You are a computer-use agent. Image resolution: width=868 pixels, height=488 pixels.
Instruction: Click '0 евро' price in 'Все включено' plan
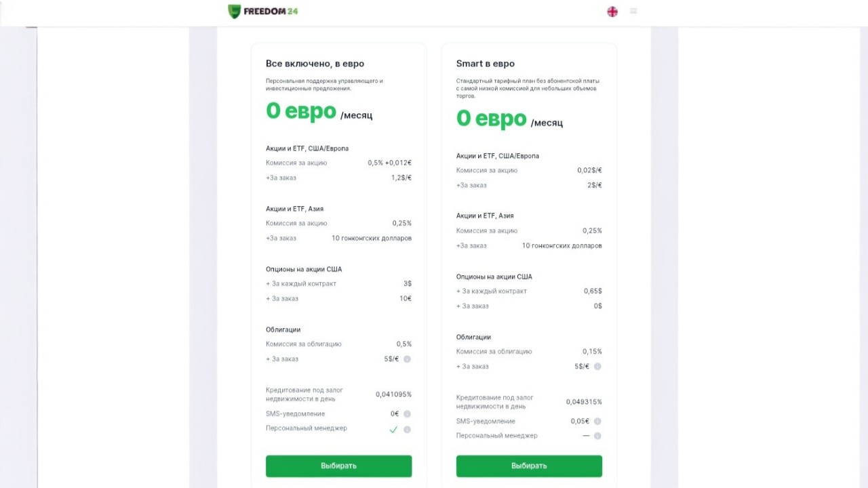pos(300,111)
